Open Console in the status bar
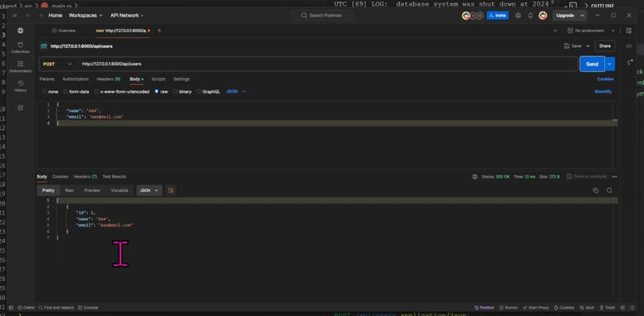The height and width of the screenshot is (316, 644). (88, 307)
